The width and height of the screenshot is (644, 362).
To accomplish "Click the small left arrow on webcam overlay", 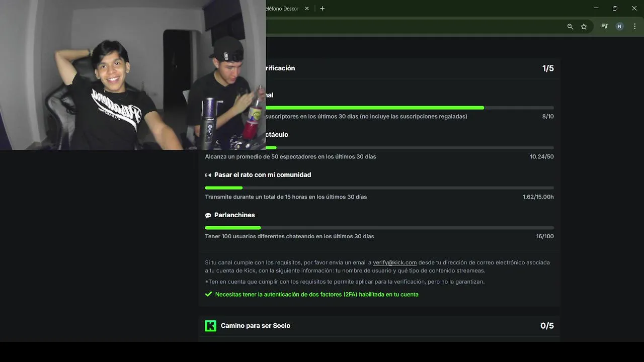I will (217, 142).
